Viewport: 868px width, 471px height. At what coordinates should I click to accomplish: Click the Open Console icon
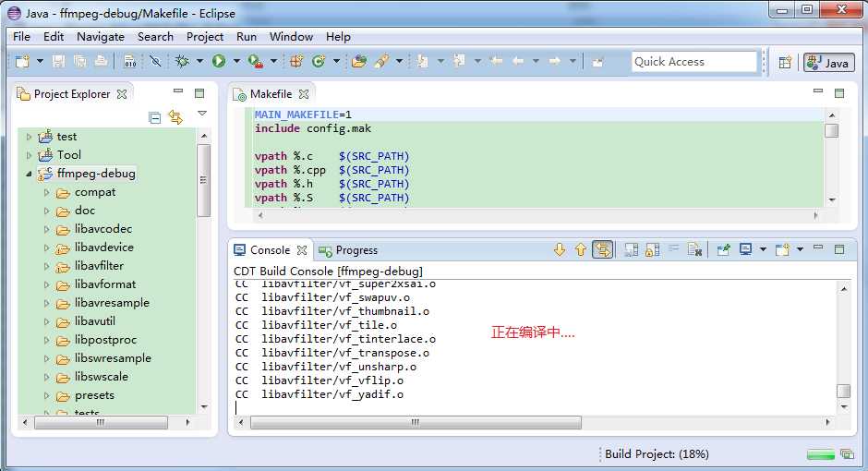[782, 249]
